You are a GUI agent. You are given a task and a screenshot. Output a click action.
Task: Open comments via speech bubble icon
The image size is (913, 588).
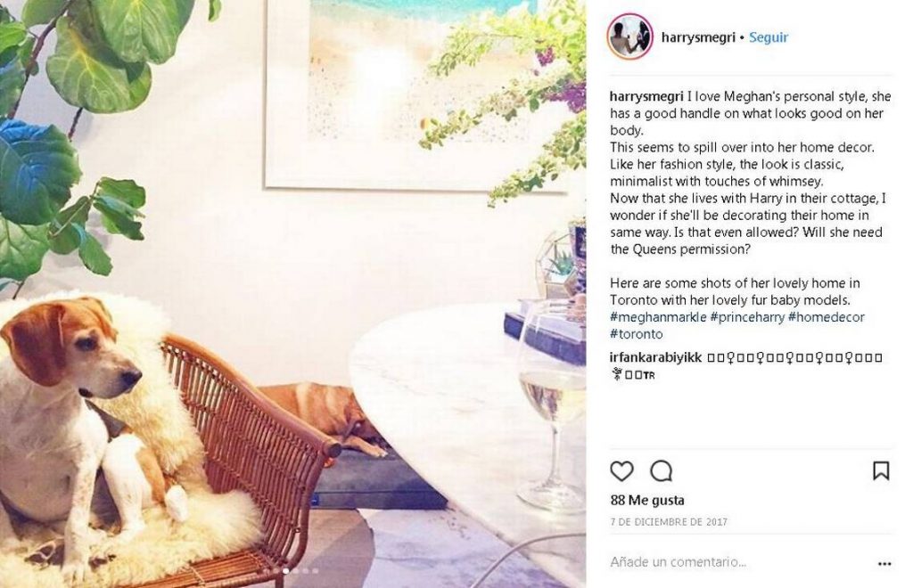point(661,470)
